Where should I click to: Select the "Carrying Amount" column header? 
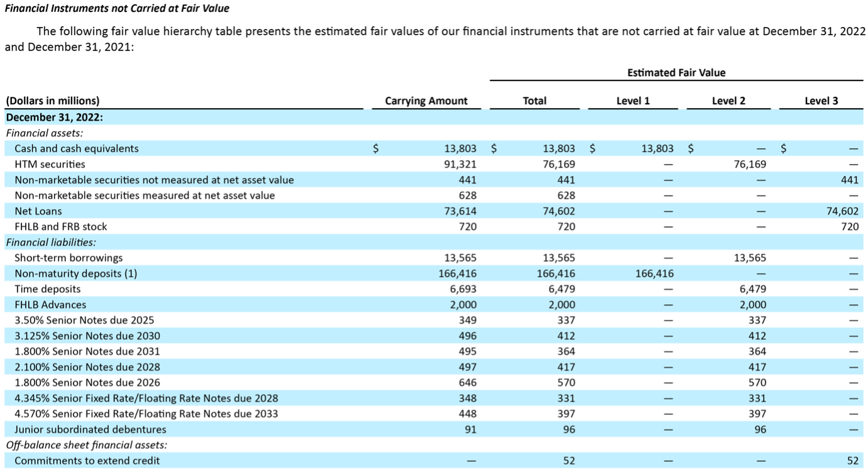tap(426, 101)
